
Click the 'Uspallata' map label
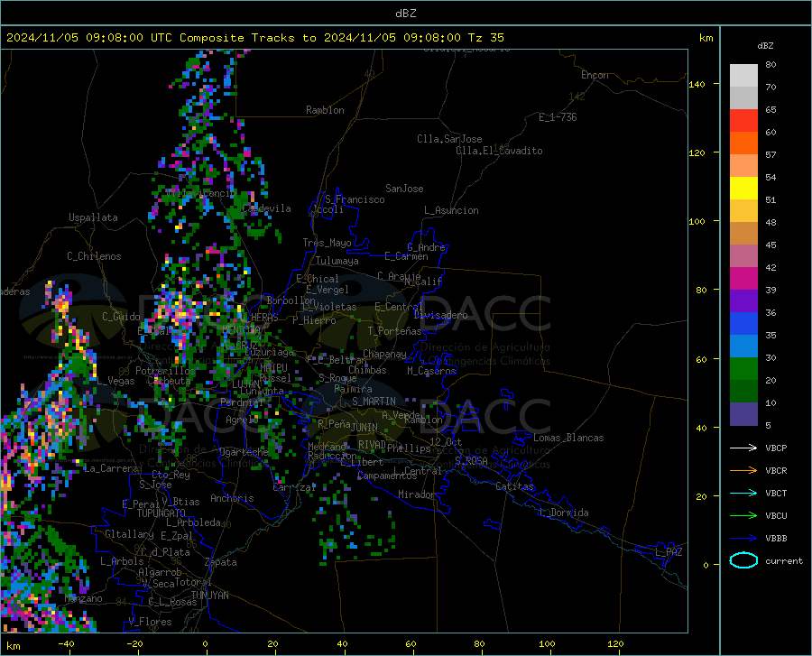point(93,217)
